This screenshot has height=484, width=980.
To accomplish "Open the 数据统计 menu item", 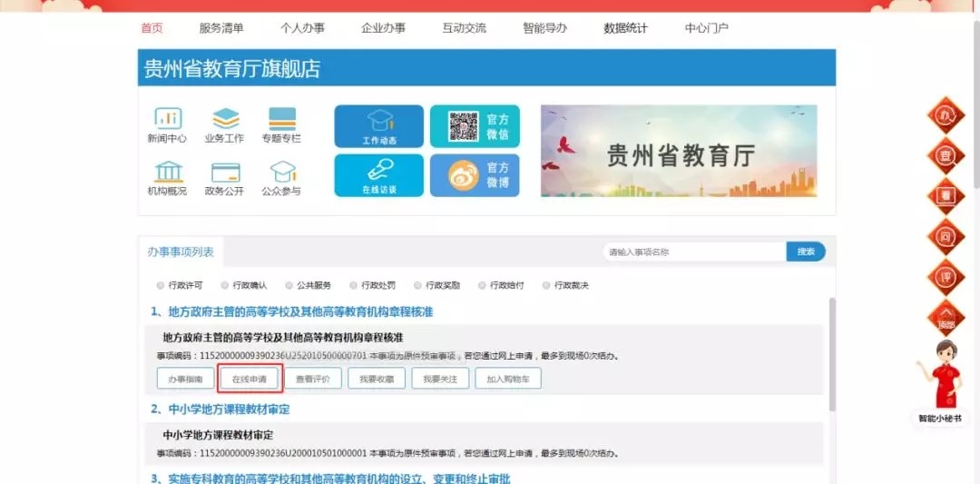I will coord(625,28).
